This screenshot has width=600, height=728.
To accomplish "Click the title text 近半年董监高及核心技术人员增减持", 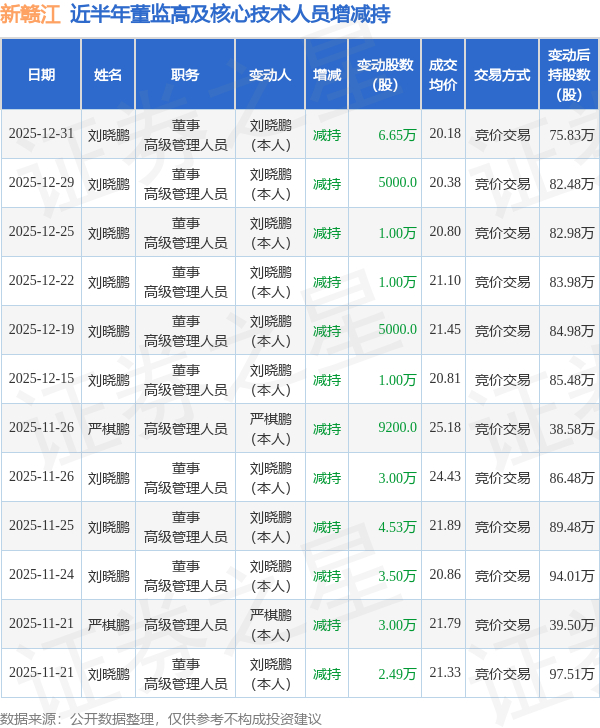I will click(x=230, y=14).
